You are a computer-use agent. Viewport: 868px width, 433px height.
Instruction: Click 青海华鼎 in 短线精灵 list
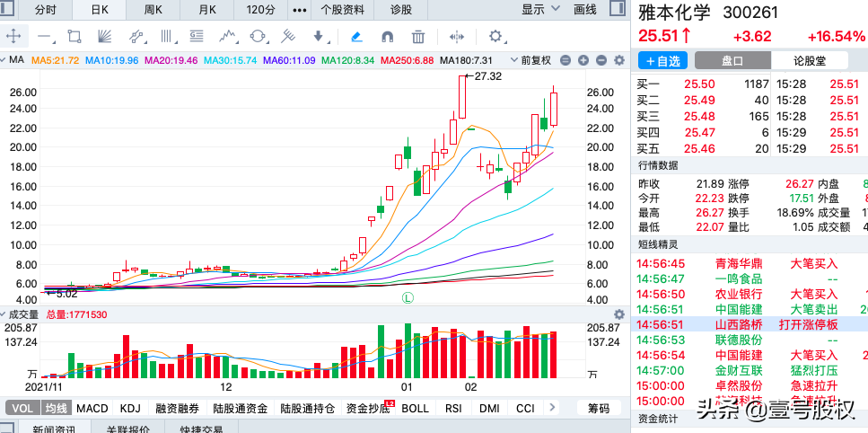click(739, 263)
